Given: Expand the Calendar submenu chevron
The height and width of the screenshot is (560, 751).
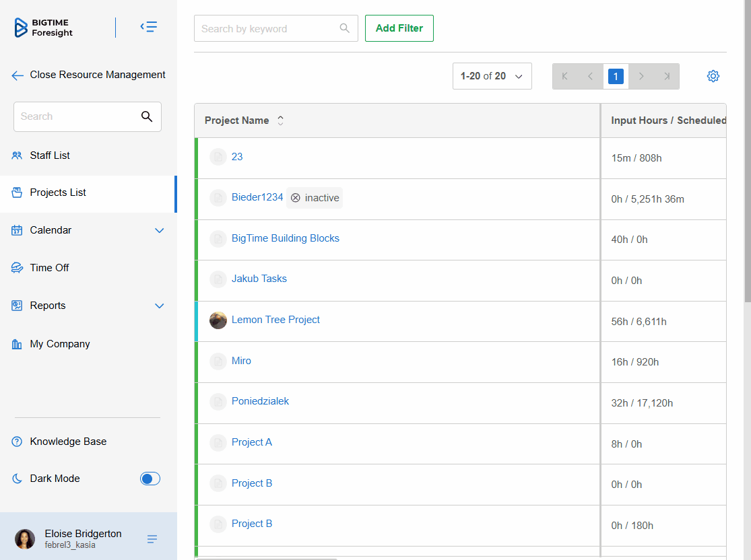Looking at the screenshot, I should tap(160, 230).
